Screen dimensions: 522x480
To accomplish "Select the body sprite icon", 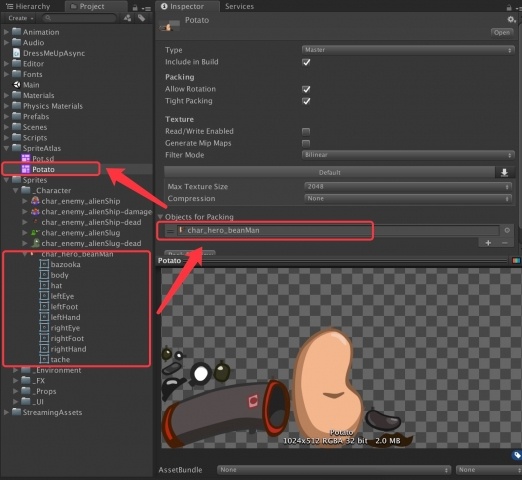I will pyautogui.click(x=44, y=275).
